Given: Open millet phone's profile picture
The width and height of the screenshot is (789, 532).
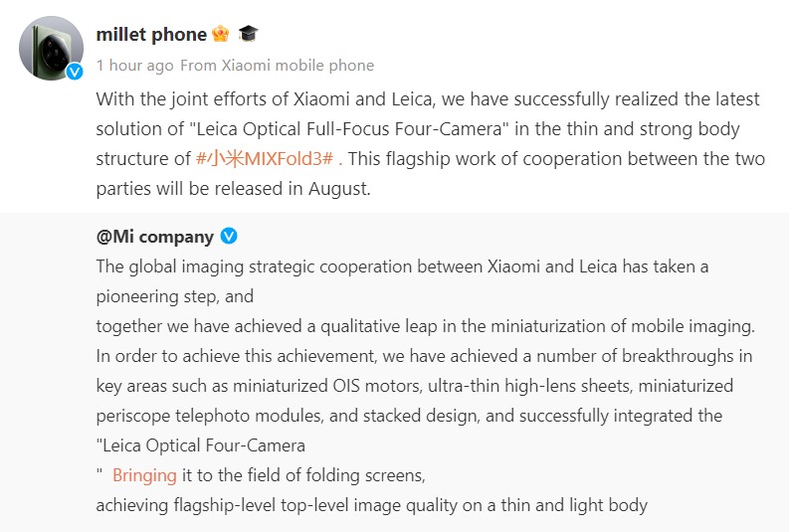Looking at the screenshot, I should click(x=51, y=48).
